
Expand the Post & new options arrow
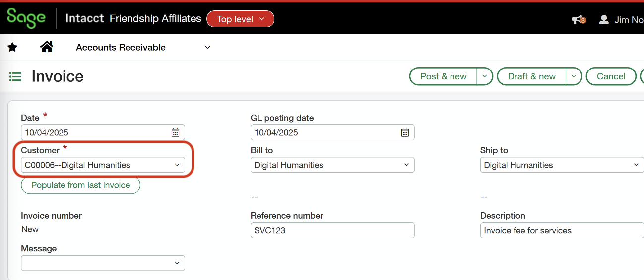pyautogui.click(x=485, y=76)
